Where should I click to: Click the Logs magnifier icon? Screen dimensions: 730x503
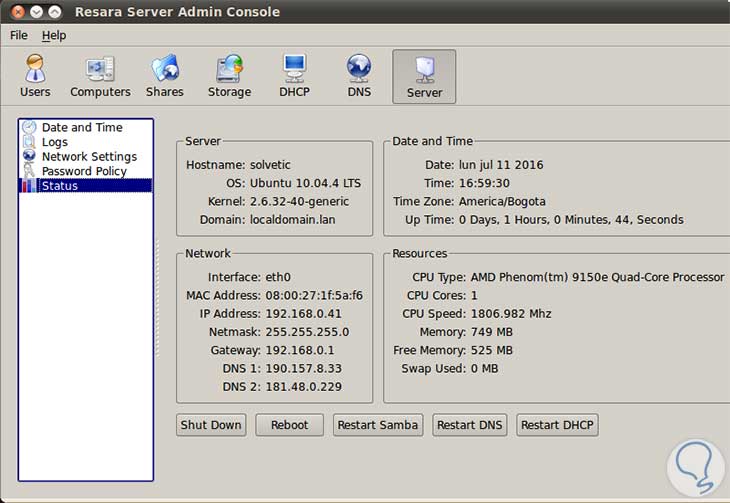coord(29,142)
